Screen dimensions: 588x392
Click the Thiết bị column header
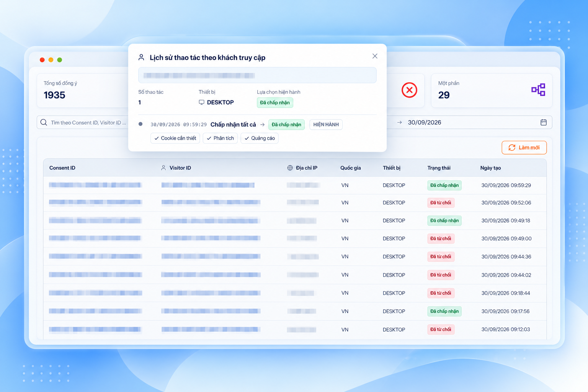click(x=392, y=168)
